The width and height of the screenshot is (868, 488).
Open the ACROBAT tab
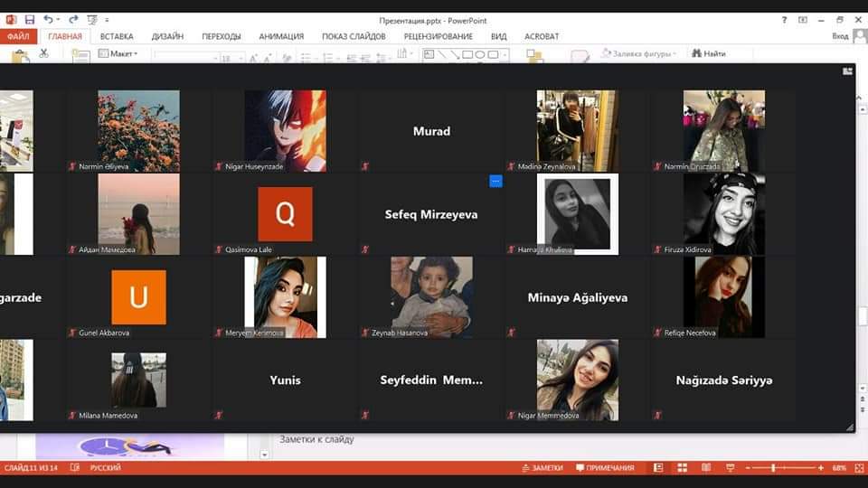(542, 36)
